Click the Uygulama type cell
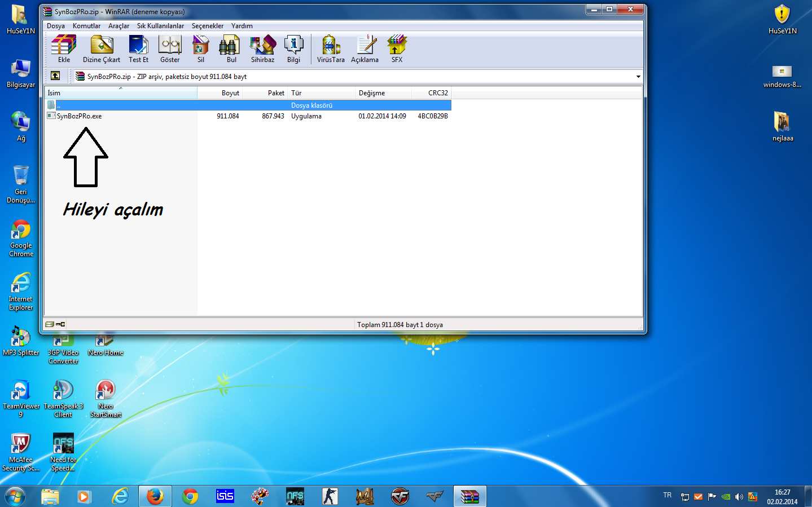This screenshot has width=812, height=507. [x=306, y=116]
